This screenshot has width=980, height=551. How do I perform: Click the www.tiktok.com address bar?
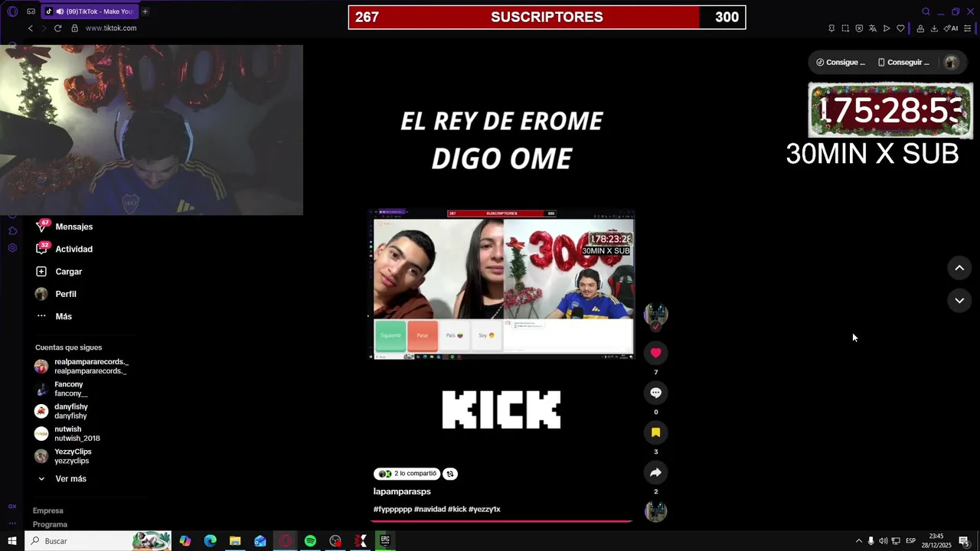pyautogui.click(x=111, y=28)
